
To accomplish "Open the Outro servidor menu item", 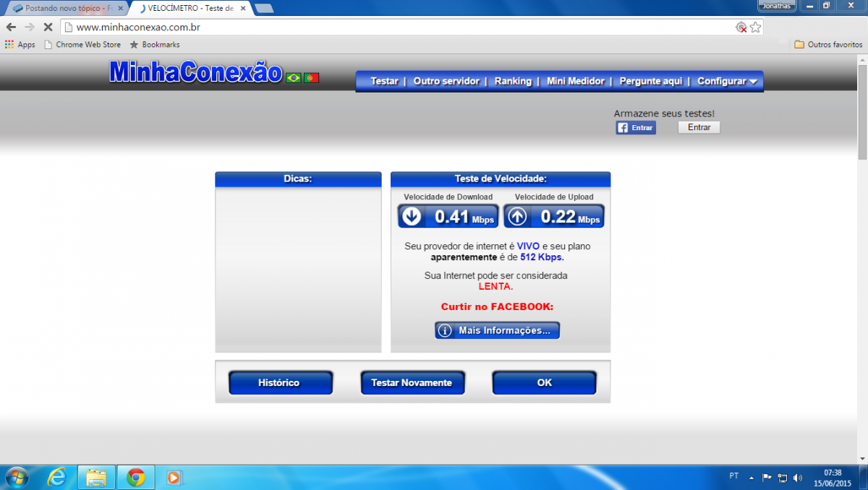I will coord(446,81).
